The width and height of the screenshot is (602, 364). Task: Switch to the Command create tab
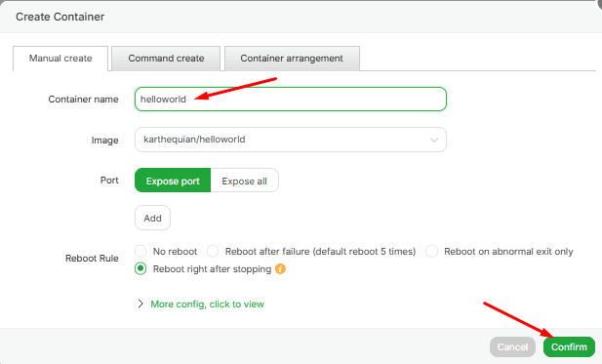[166, 59]
